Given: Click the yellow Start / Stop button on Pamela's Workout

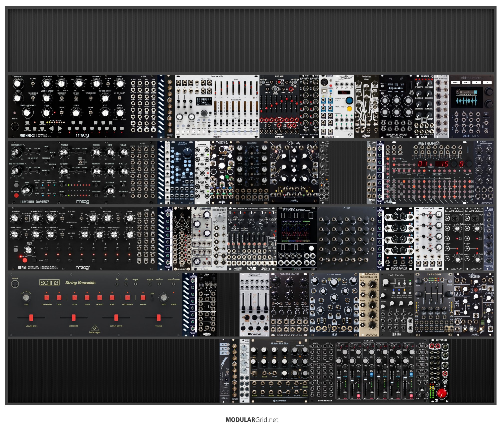Looking at the screenshot, I should [x=349, y=109].
